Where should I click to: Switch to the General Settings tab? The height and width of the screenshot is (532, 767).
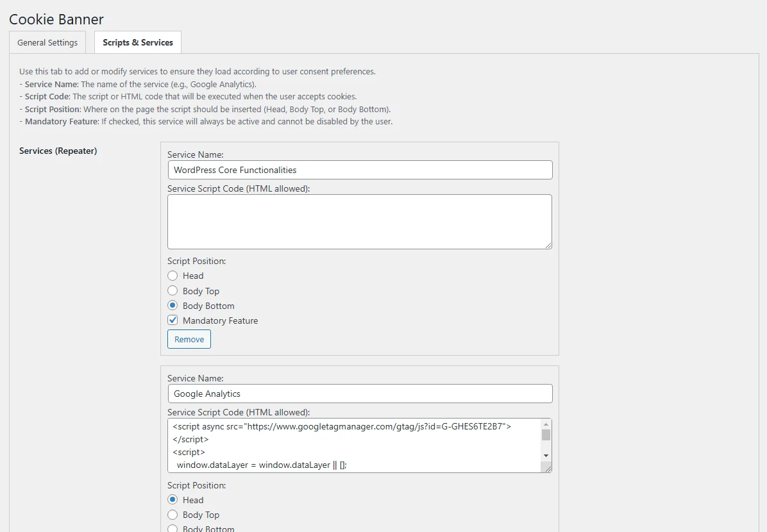47,43
